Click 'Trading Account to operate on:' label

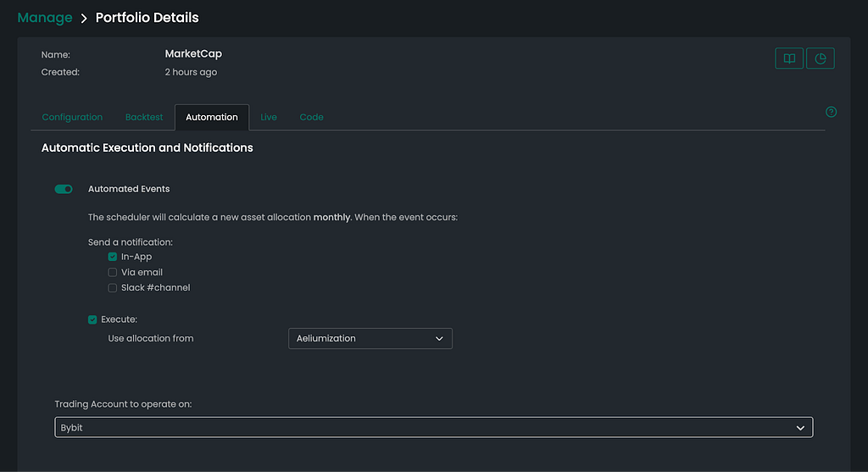coord(124,404)
